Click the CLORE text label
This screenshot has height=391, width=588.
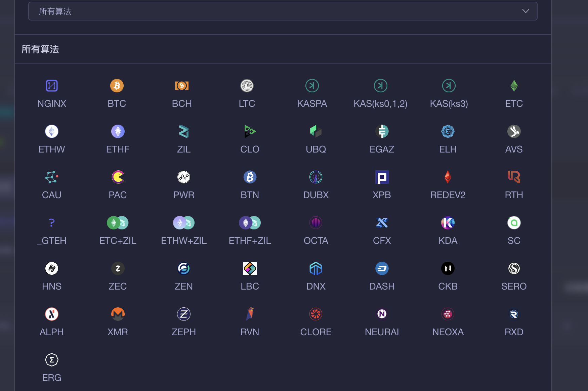(316, 332)
